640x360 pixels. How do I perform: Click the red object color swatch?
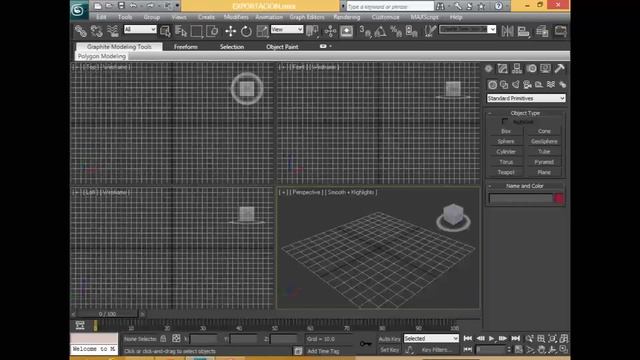(559, 199)
